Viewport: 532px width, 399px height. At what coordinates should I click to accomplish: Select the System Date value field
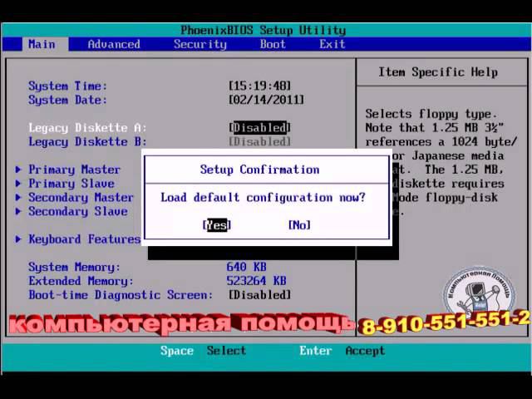(266, 100)
